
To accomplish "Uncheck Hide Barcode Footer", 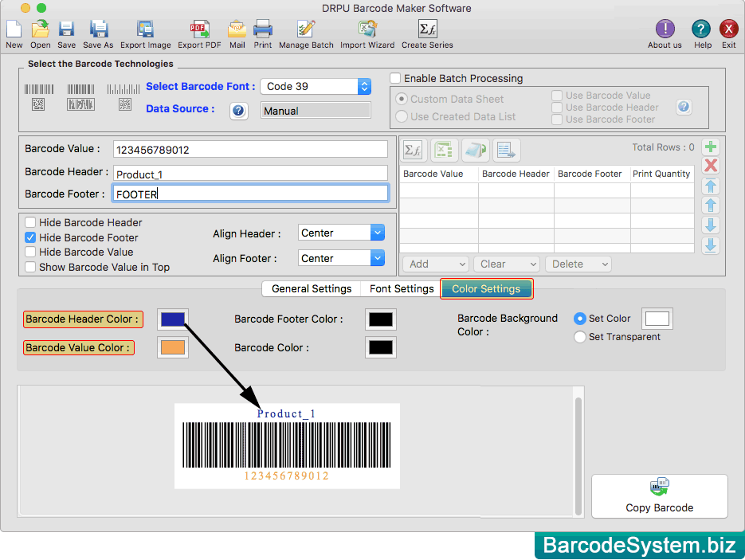I will point(30,237).
